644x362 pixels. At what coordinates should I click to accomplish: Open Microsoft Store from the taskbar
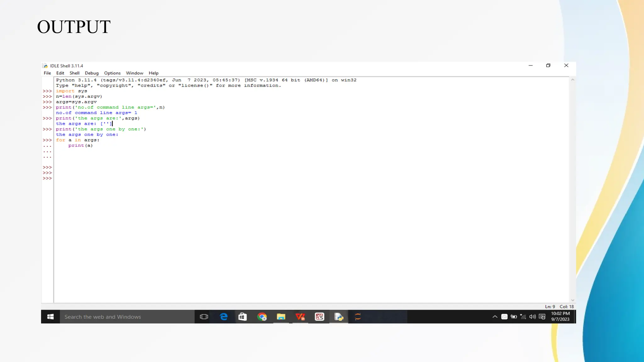point(242,317)
